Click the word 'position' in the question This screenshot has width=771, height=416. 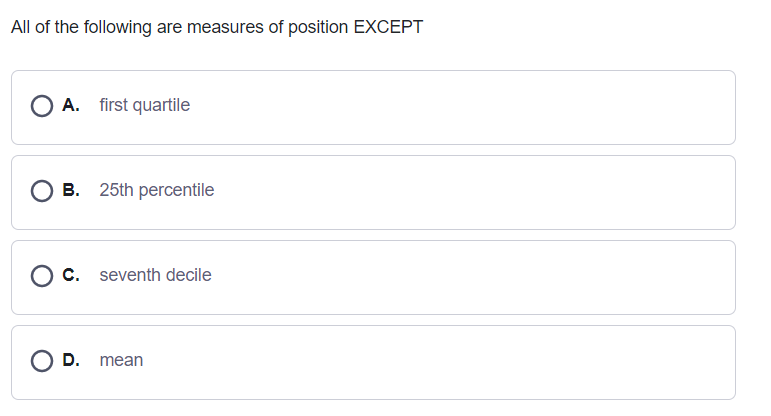coord(317,28)
